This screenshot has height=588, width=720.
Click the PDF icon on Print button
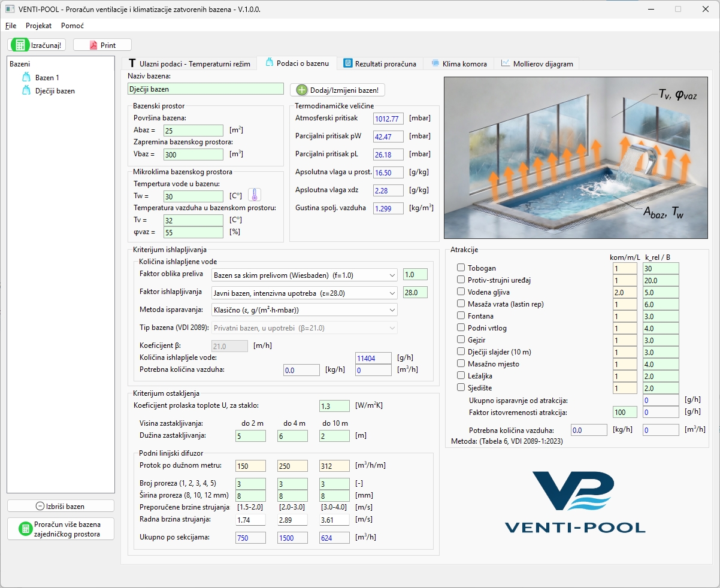(x=93, y=45)
